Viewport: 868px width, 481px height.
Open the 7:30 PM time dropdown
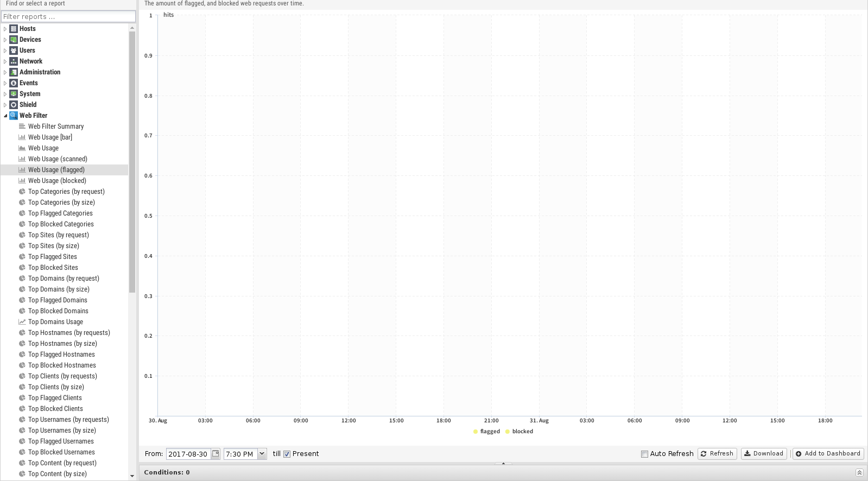pos(262,454)
